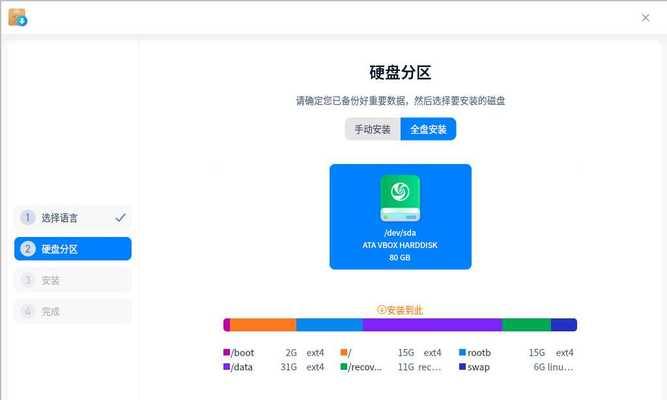The image size is (667, 400).
Task: Click the 安装到此 label
Action: [x=404, y=310]
